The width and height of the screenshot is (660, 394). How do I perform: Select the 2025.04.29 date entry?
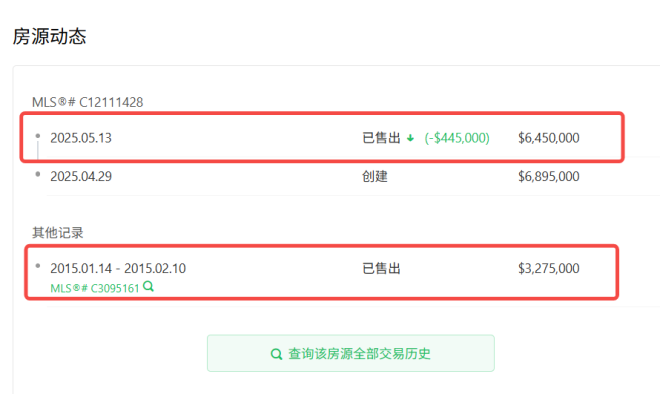pos(81,176)
